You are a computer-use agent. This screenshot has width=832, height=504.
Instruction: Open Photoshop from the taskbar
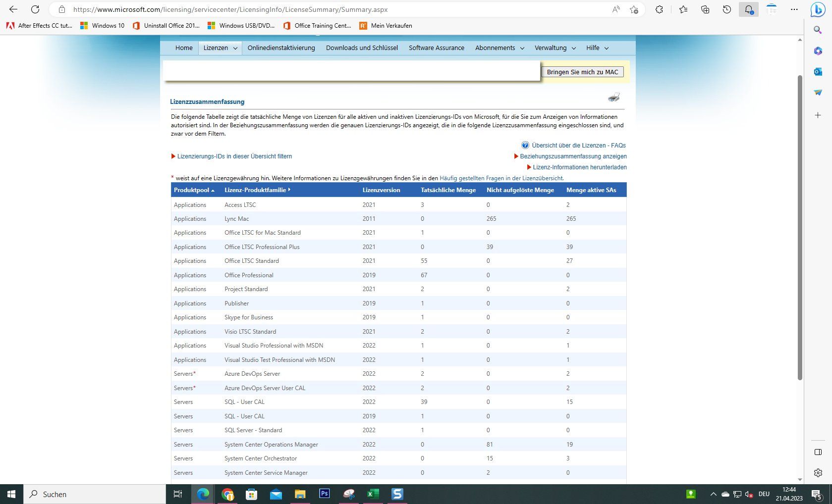tap(325, 494)
